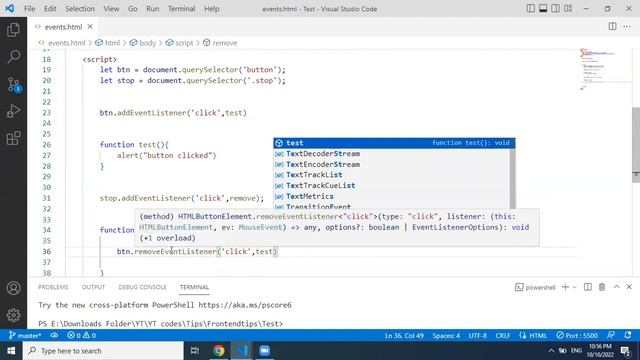The width and height of the screenshot is (640, 360).
Task: Select the Terminal panel tab
Action: point(194,287)
